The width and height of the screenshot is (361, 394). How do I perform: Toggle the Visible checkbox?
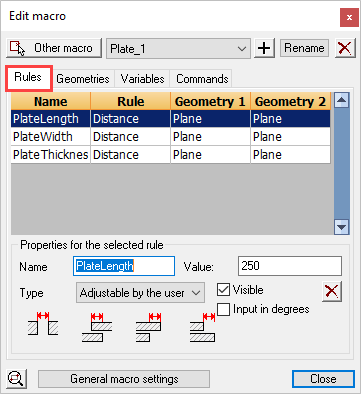pyautogui.click(x=223, y=290)
